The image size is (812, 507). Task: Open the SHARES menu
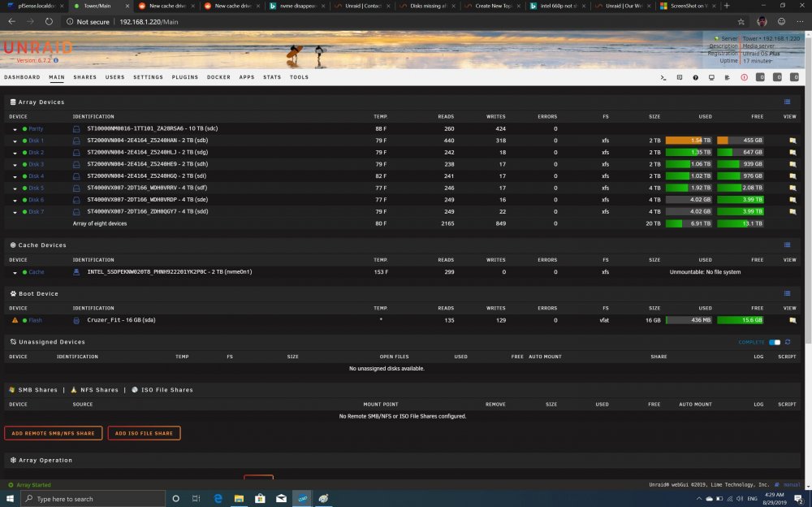click(85, 77)
